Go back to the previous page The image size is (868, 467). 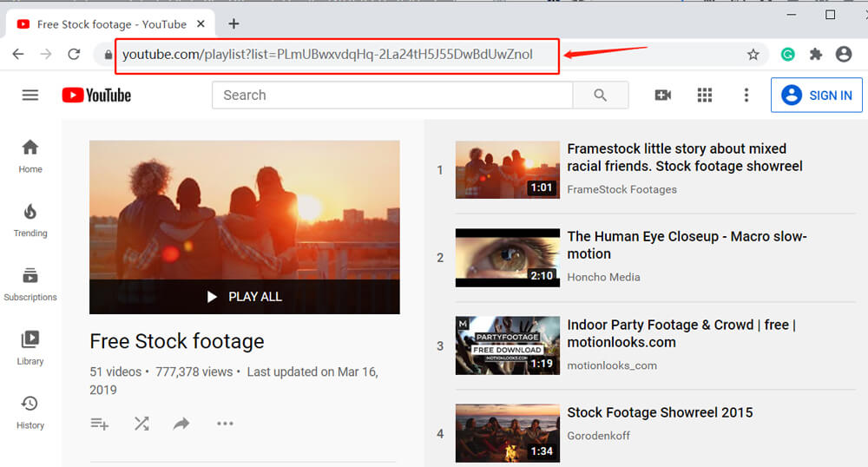click(x=18, y=54)
